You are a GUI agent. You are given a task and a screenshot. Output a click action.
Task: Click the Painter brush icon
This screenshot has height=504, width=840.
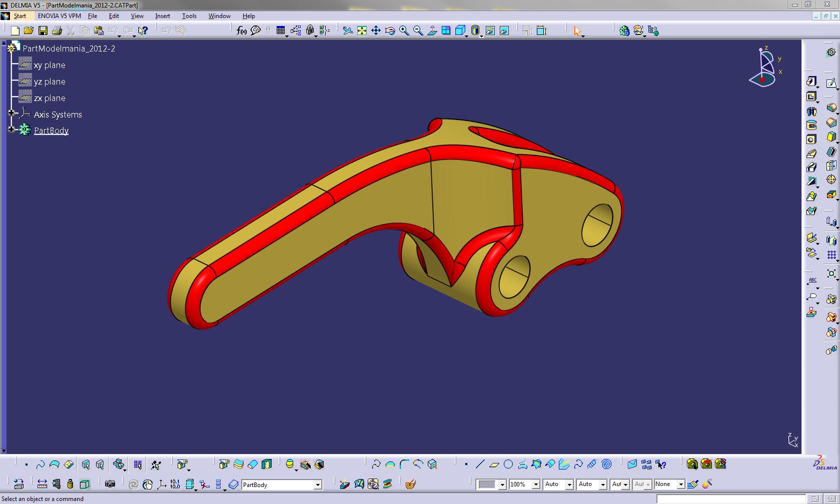(693, 484)
